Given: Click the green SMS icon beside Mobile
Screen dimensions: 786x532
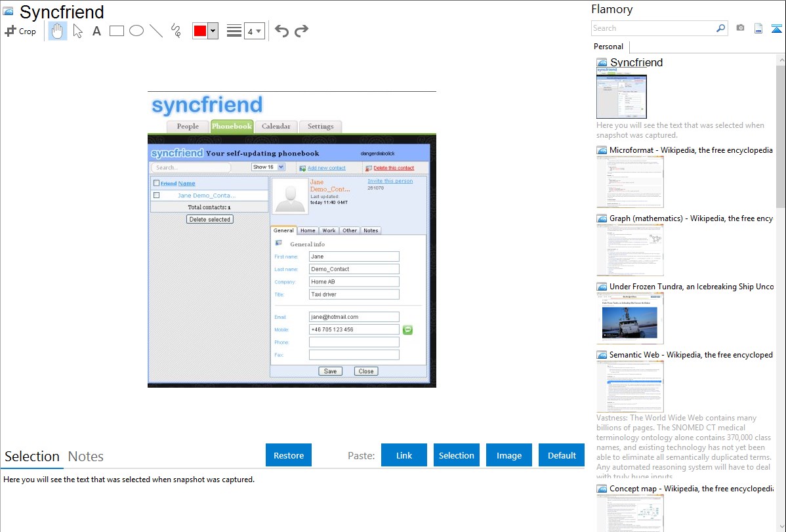Looking at the screenshot, I should click(x=407, y=330).
